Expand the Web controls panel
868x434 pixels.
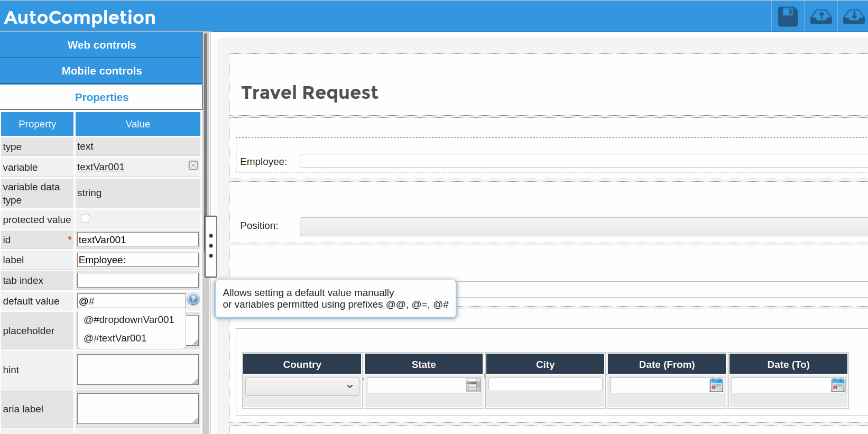[x=101, y=45]
